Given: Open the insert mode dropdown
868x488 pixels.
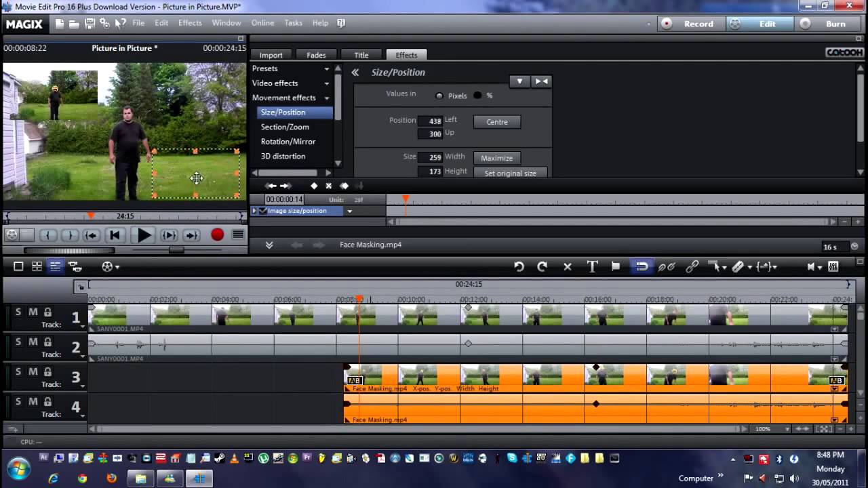Looking at the screenshot, I should (774, 268).
